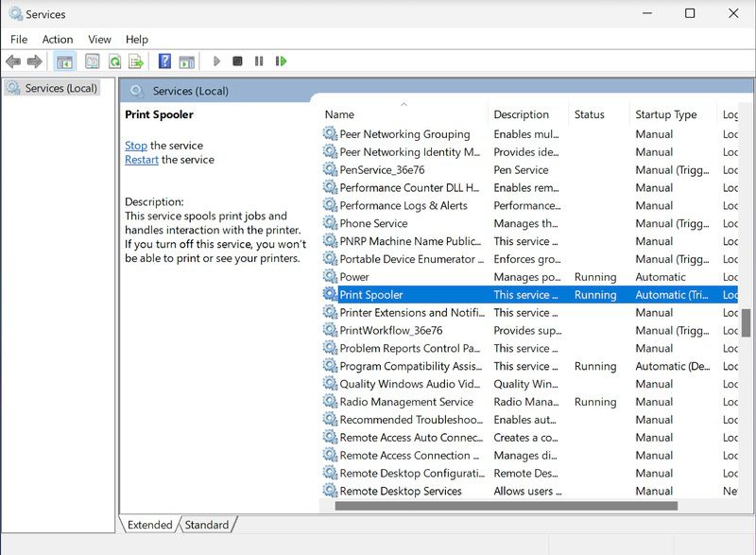Click the Refresh toolbar icon
Screen dimensions: 756x555
(114, 61)
